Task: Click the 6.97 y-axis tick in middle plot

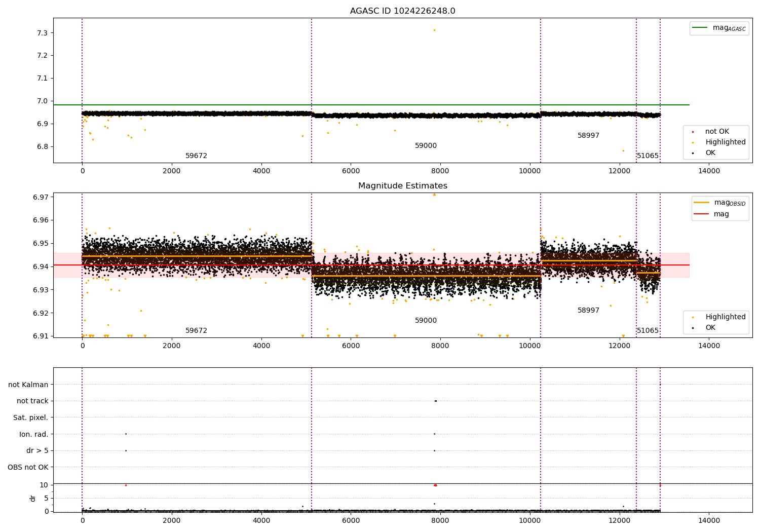Action: (41, 197)
